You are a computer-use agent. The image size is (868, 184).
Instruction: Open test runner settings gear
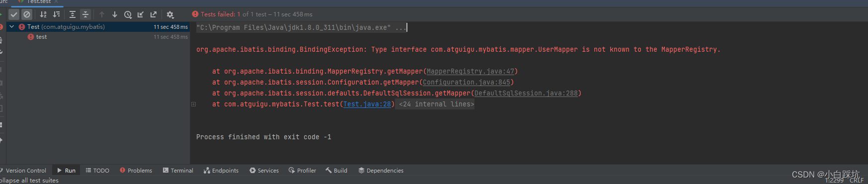(x=170, y=14)
